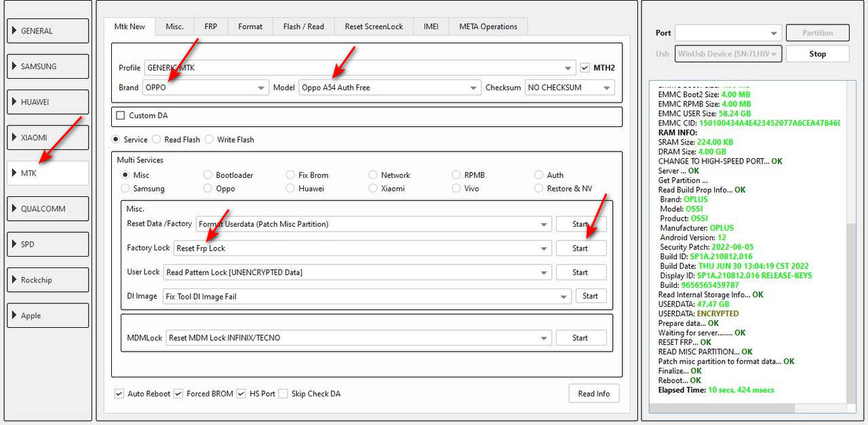Open the IMEI tab
This screenshot has height=425, width=868.
[431, 26]
